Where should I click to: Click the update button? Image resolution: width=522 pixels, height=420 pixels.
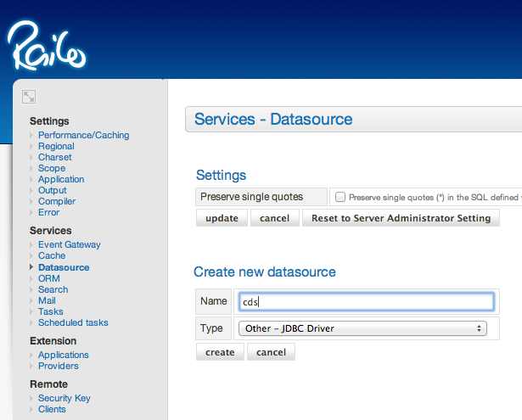click(222, 218)
